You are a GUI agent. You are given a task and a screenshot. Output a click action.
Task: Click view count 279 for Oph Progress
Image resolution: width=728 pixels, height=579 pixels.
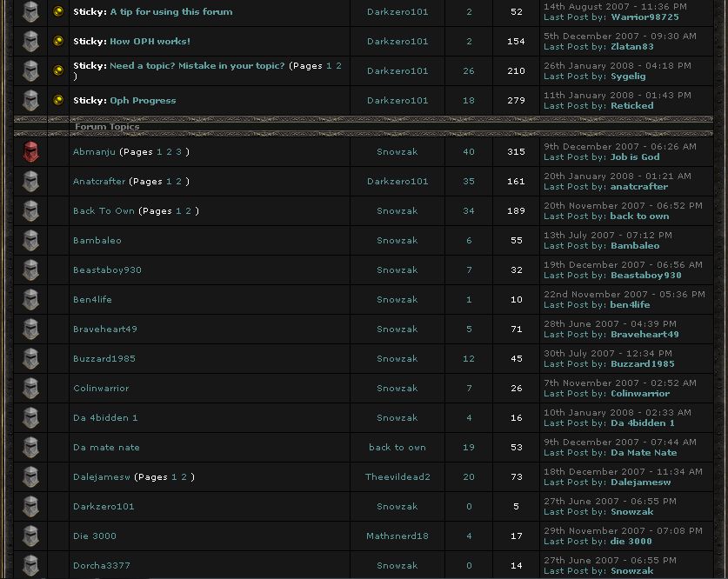coord(517,100)
